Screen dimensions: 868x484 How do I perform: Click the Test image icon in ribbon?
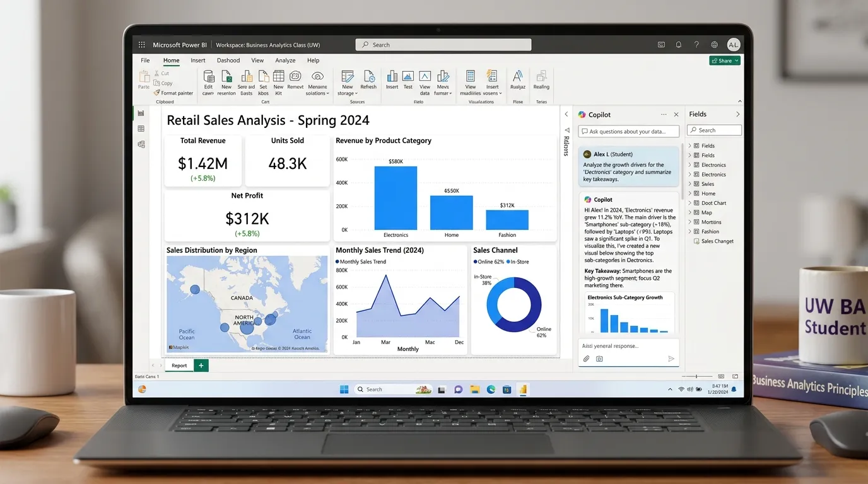coord(408,76)
